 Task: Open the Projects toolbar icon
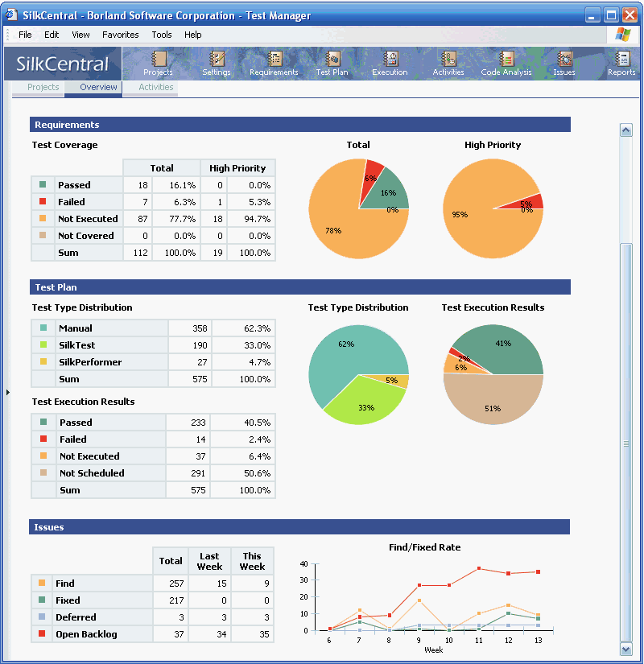tap(159, 60)
